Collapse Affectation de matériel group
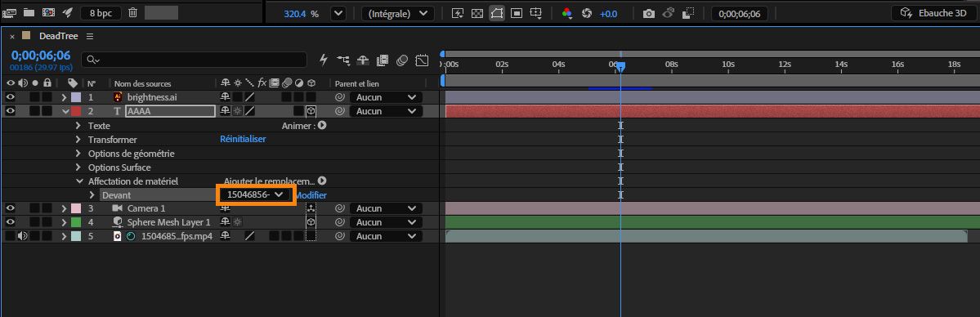 [78, 181]
